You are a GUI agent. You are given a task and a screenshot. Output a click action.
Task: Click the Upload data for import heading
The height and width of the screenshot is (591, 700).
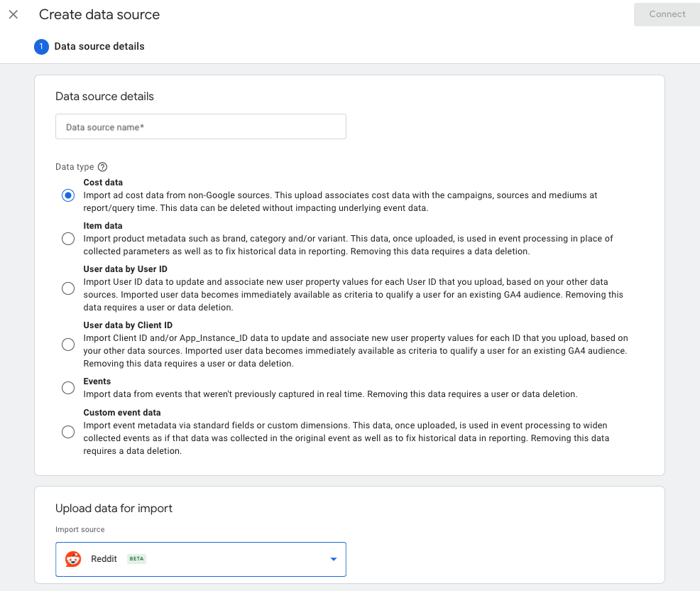114,509
